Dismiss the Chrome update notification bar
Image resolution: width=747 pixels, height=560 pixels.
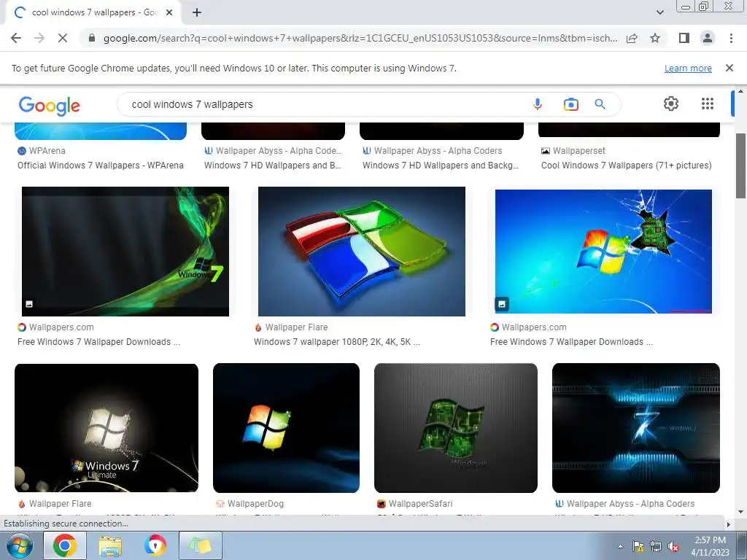pyautogui.click(x=729, y=68)
